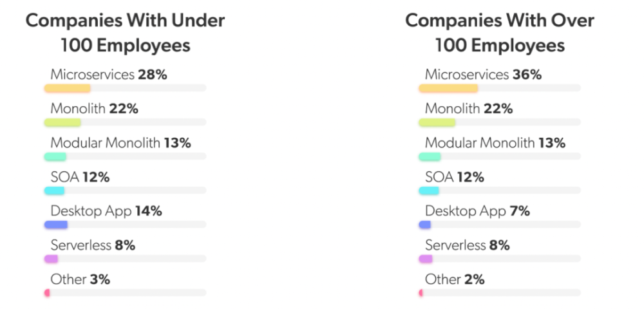The width and height of the screenshot is (644, 309).
Task: Click the purple Serverless bar in over-100 chart
Action: pos(426,259)
